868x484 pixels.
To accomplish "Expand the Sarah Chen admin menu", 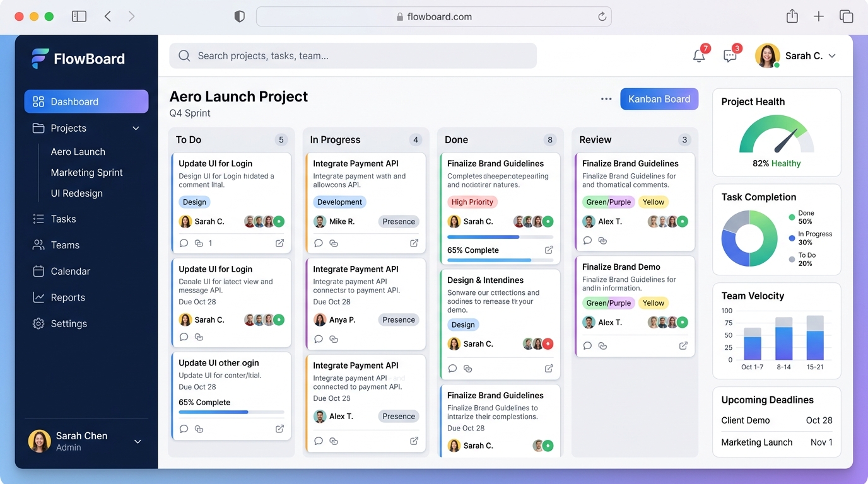I will [x=138, y=441].
